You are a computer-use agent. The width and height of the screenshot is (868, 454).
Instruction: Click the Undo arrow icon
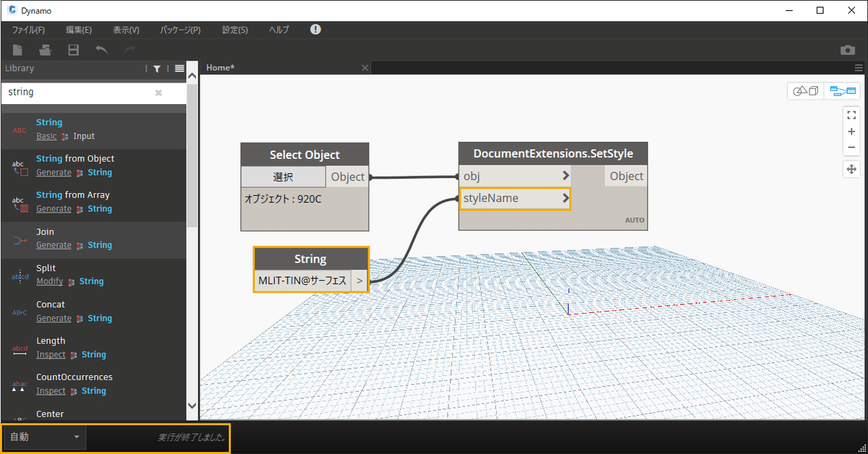click(101, 50)
